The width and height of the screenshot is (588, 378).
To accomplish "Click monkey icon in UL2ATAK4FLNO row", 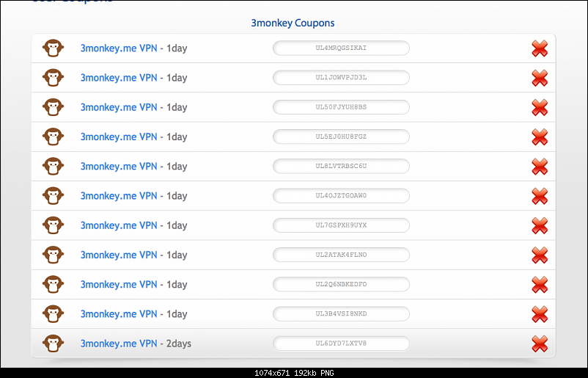I will 53,255.
